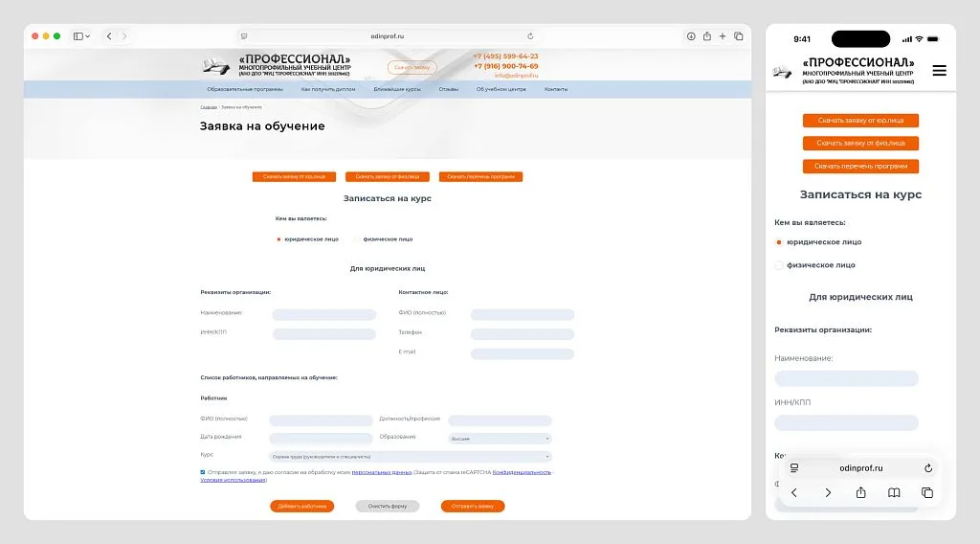Open the hamburger menu on mobile site
The height and width of the screenshot is (544, 980).
(x=939, y=71)
